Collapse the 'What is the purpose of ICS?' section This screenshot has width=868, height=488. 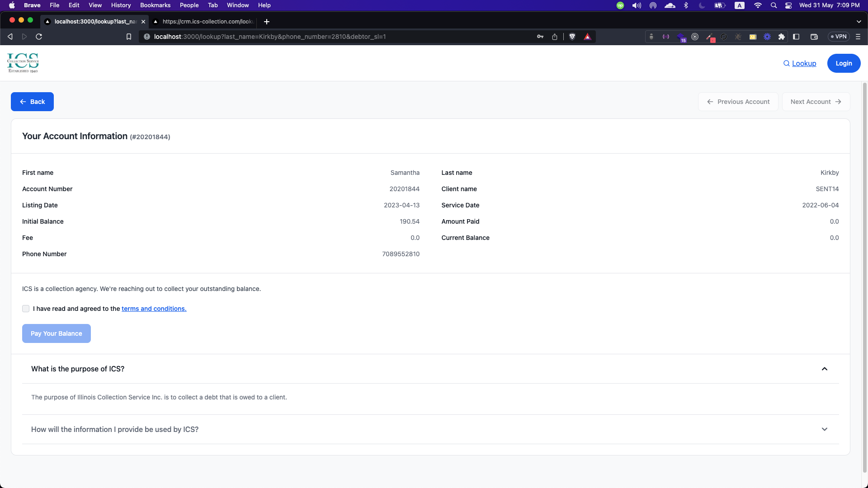point(824,369)
